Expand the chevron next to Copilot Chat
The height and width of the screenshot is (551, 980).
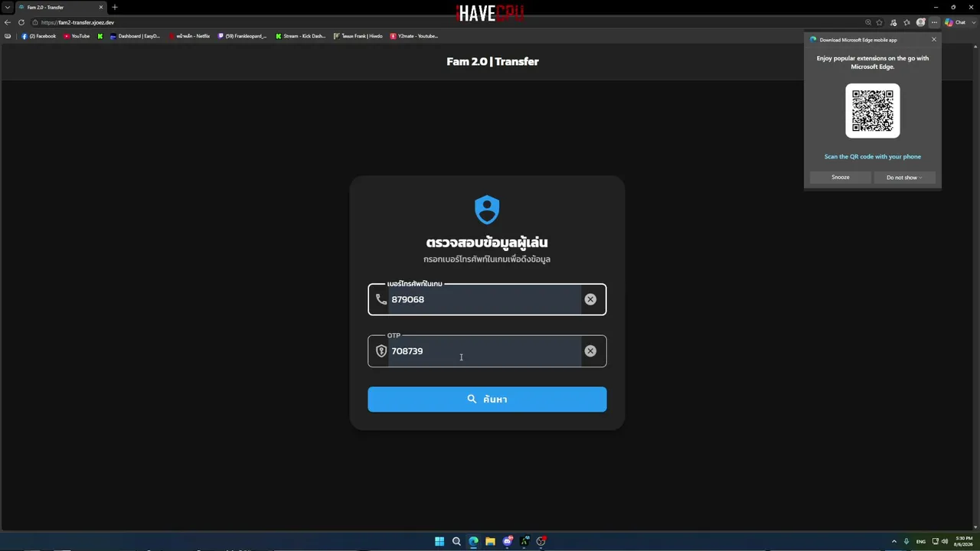[973, 22]
